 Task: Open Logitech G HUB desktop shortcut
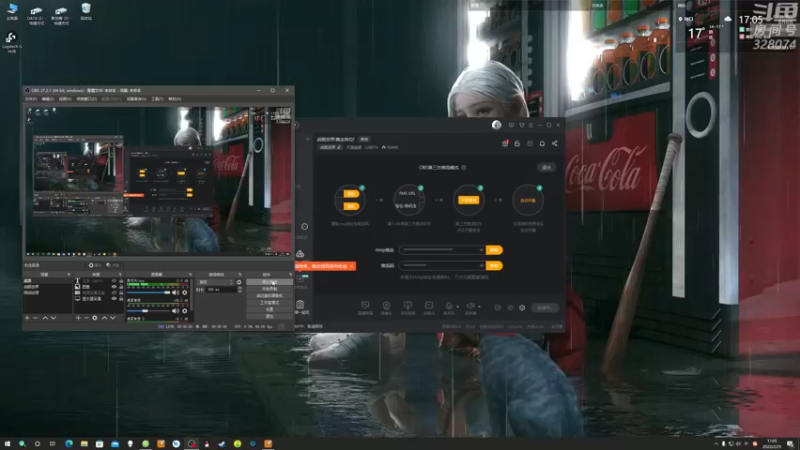(x=11, y=42)
